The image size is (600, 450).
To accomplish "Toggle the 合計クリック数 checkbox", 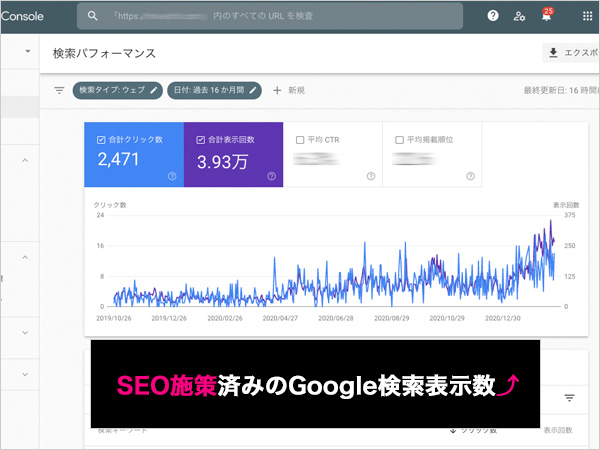I will (x=101, y=140).
